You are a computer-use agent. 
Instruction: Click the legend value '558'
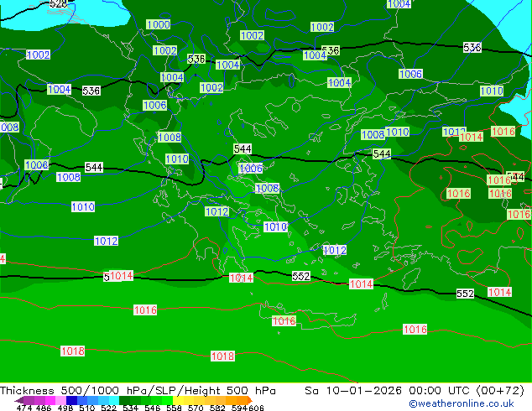coord(174,408)
